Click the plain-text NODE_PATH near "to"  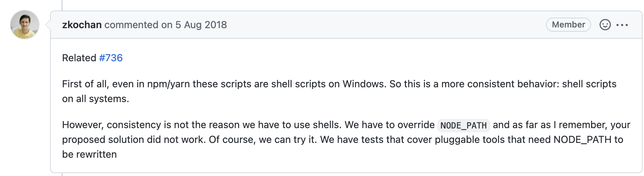tap(582, 139)
